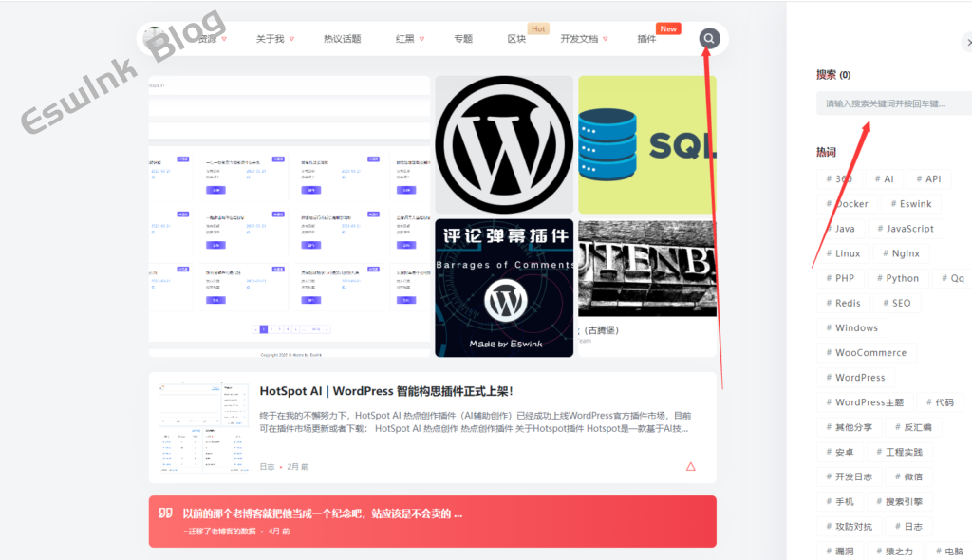Screen dimensions: 972x560
Task: Open the 评论弹幕插件 card
Action: tap(504, 288)
